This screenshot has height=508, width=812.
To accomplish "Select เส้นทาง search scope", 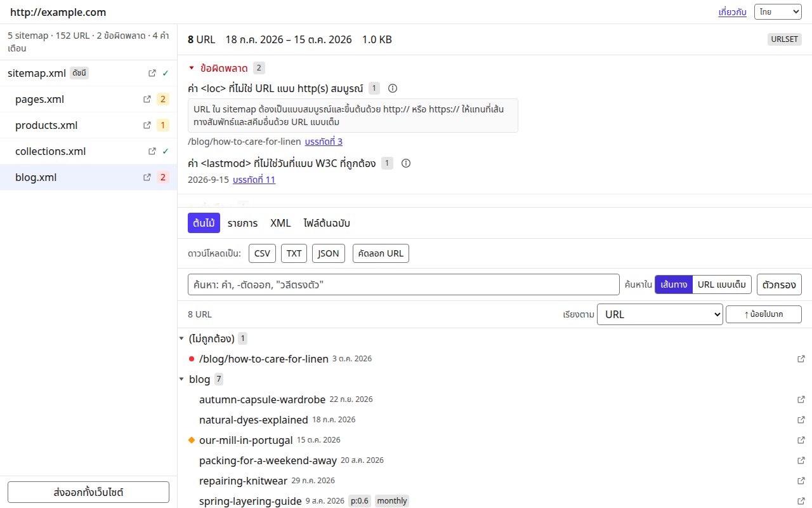I will pyautogui.click(x=674, y=284).
